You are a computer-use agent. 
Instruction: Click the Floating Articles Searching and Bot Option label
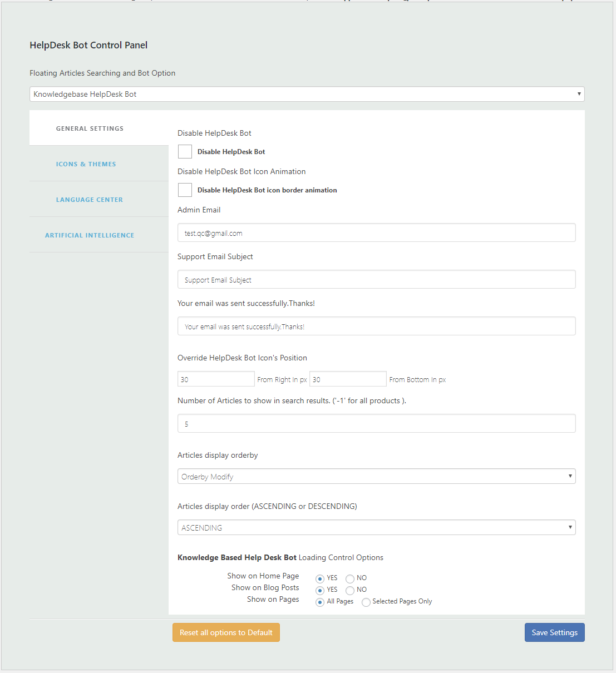pyautogui.click(x=102, y=73)
